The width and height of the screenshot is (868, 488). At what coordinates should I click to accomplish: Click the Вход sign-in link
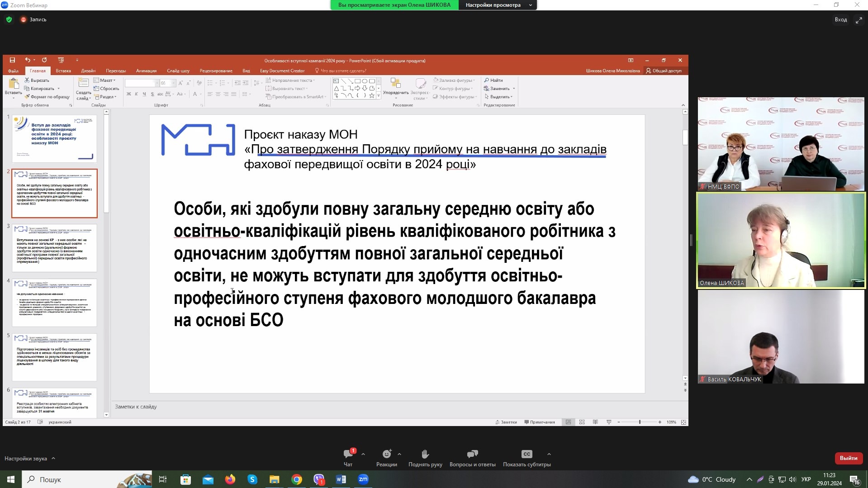click(840, 20)
